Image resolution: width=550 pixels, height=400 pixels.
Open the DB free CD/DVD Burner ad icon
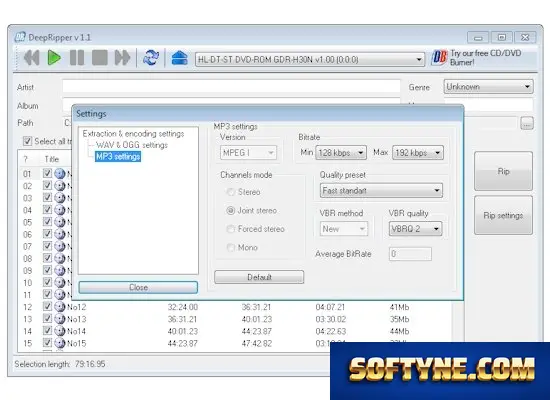439,57
